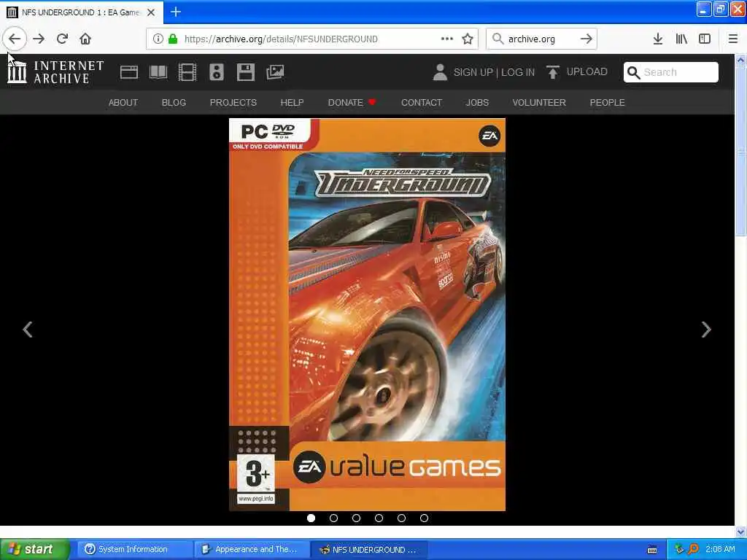747x560 pixels.
Task: Go back with the browser back arrow
Action: pyautogui.click(x=15, y=39)
